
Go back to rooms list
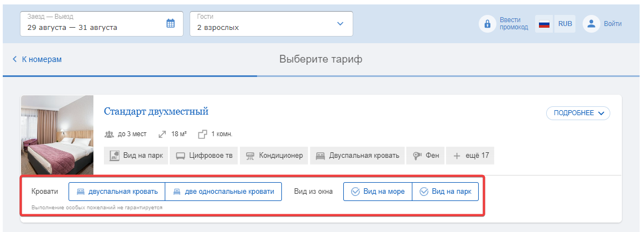point(37,59)
